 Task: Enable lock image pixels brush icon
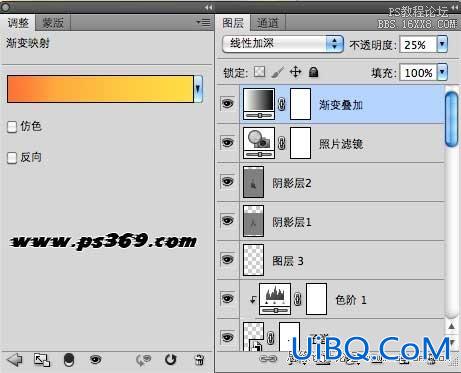coord(277,72)
